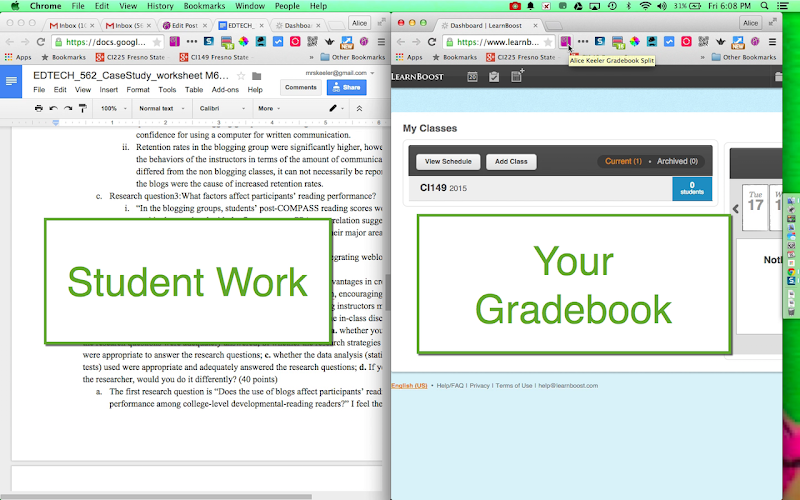Screen dimensions: 800x500
Task: Click the three-dots extension icon in the Docs window
Action: tap(192, 42)
